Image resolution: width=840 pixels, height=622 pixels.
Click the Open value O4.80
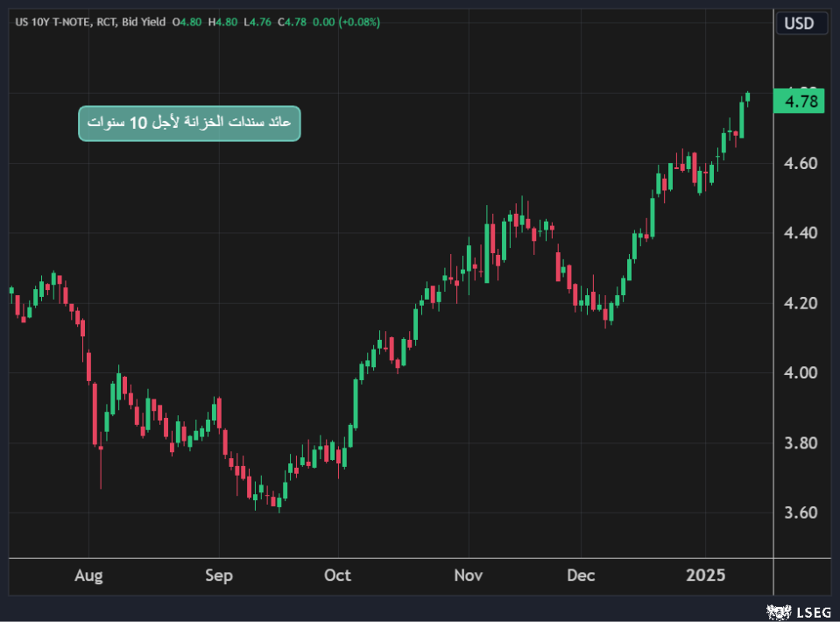188,22
